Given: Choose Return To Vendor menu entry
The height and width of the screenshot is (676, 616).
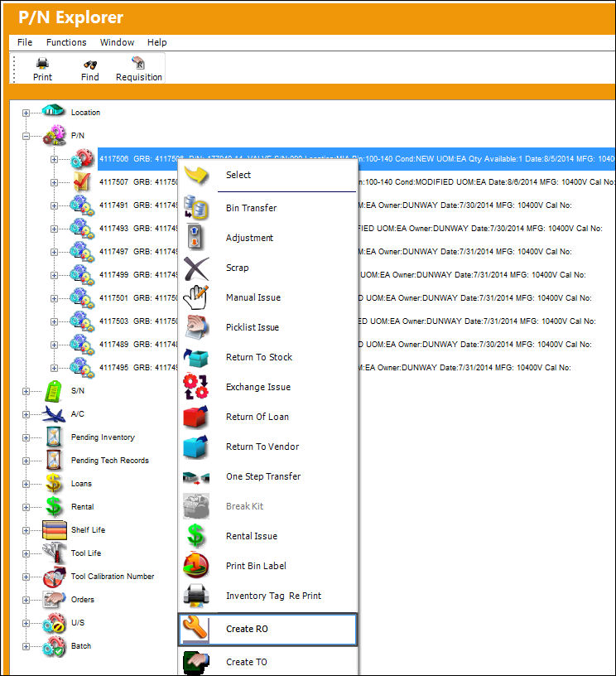Looking at the screenshot, I should [267, 447].
